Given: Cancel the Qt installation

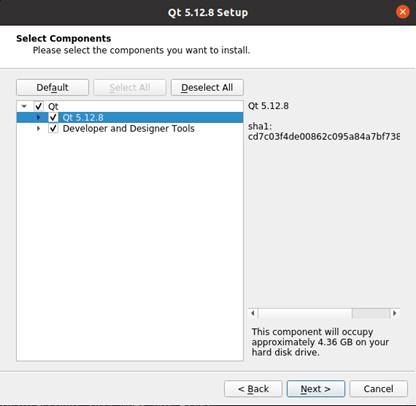Looking at the screenshot, I should (378, 389).
